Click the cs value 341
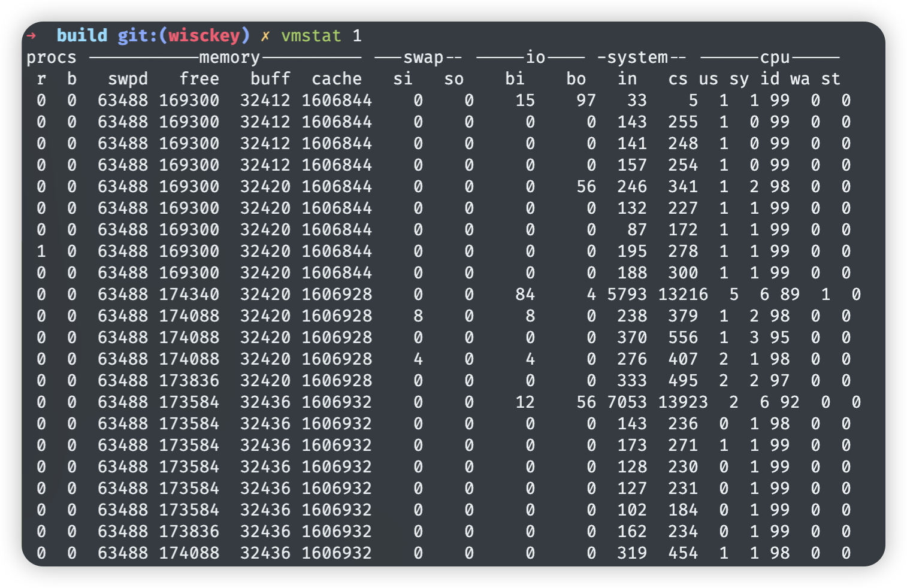 tap(683, 187)
